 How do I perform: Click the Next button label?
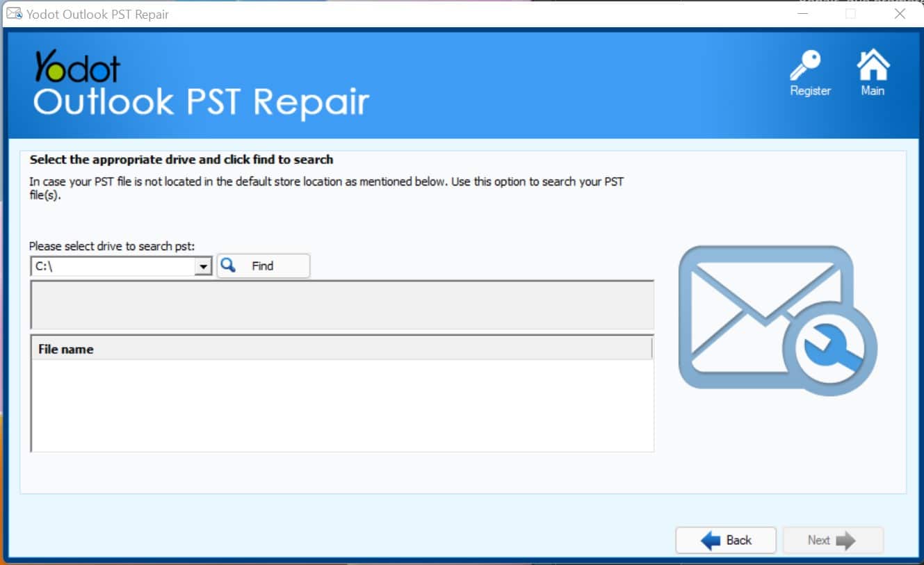click(x=818, y=541)
